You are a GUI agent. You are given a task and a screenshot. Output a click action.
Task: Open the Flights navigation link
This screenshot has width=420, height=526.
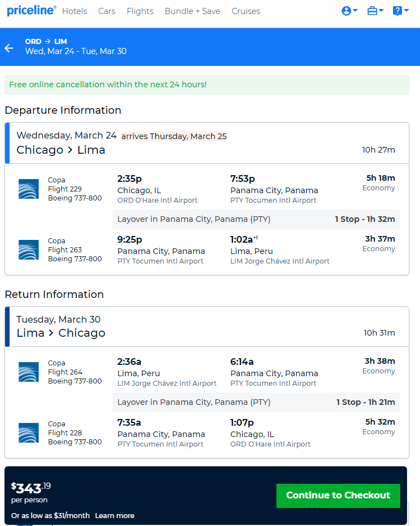pyautogui.click(x=140, y=11)
